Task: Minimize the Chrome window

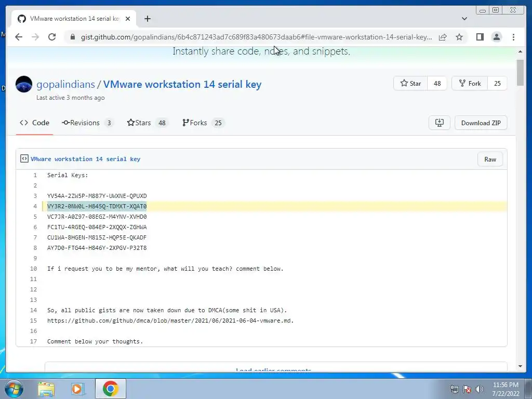Action: [483, 10]
